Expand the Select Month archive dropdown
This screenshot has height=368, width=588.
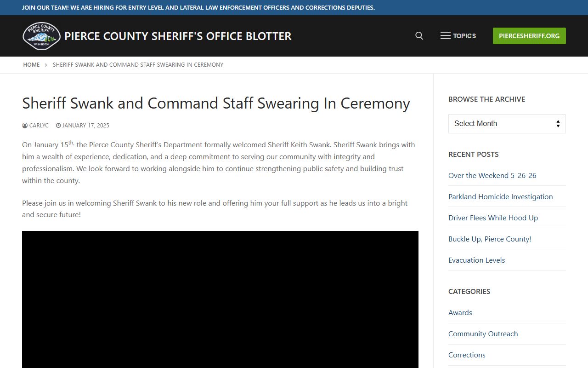pyautogui.click(x=507, y=124)
